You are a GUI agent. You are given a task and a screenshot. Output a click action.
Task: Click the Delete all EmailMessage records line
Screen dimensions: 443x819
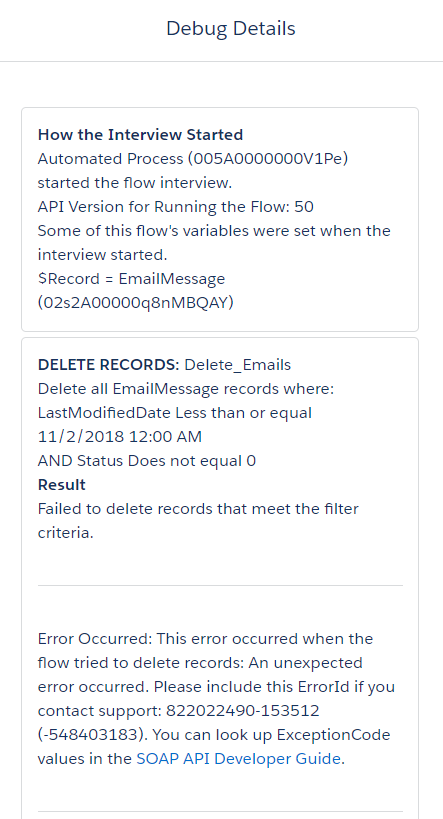[x=185, y=389]
